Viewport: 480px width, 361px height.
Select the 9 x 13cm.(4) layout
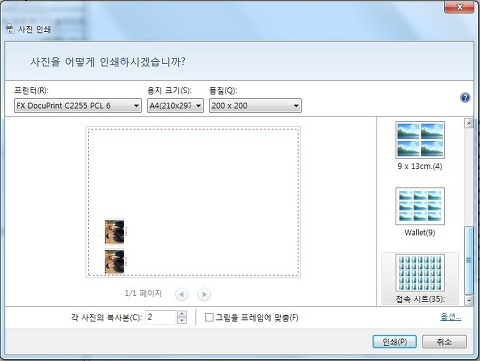(420, 146)
